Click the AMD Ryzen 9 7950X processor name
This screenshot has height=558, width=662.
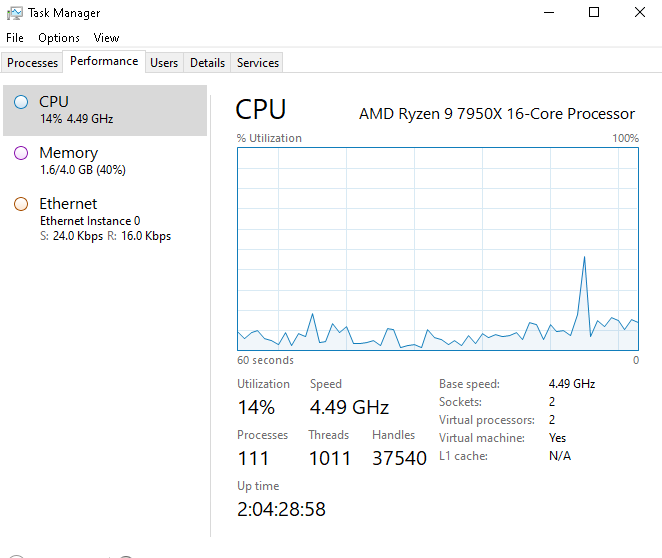coord(497,114)
